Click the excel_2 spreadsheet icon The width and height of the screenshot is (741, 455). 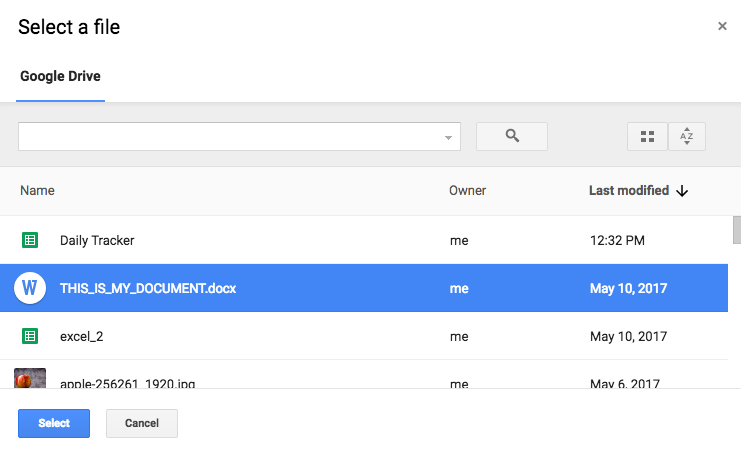coord(30,336)
